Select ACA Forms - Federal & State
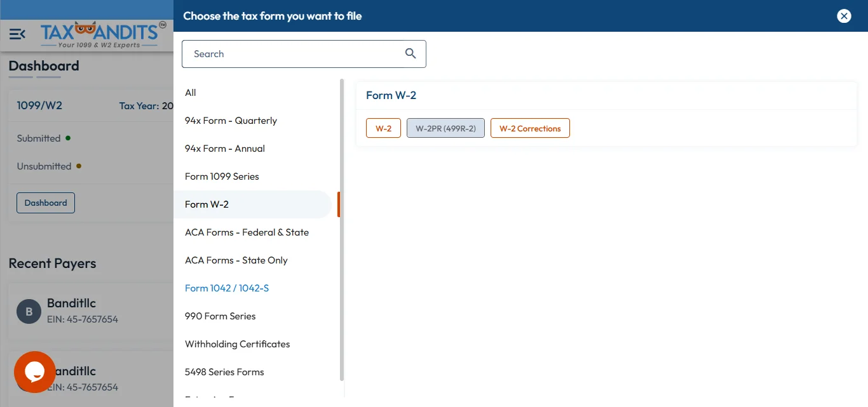 pos(247,232)
